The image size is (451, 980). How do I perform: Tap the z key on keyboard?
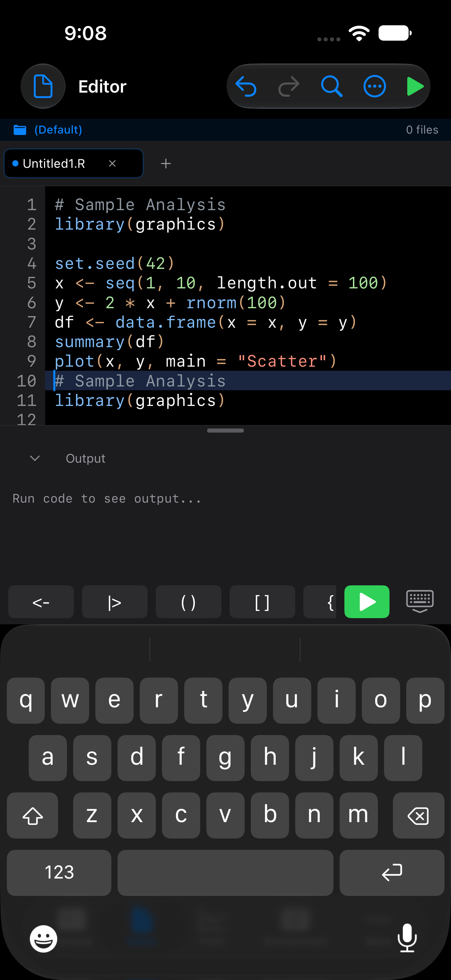click(92, 815)
